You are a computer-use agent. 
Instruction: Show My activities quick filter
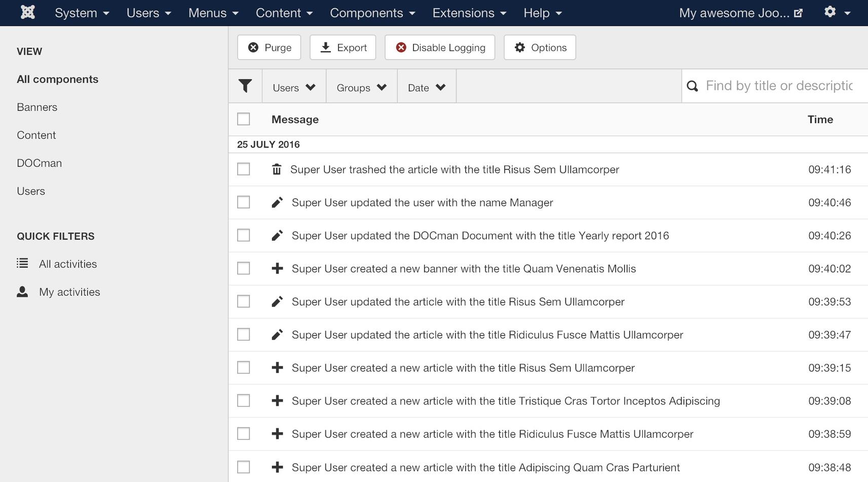(69, 292)
